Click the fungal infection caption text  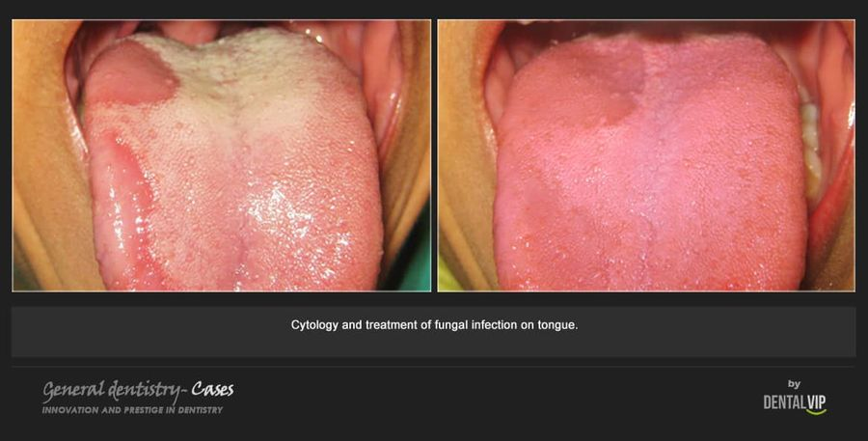coord(435,325)
